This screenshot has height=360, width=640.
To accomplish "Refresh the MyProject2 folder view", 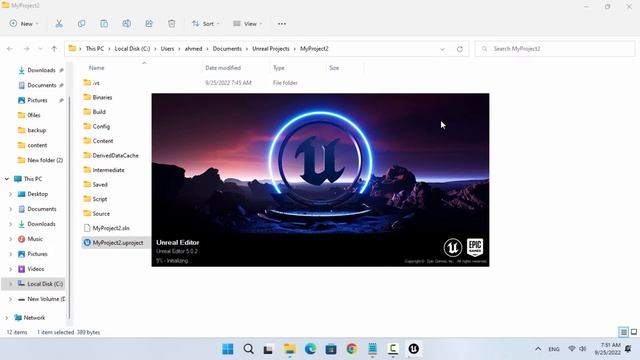I will point(460,49).
